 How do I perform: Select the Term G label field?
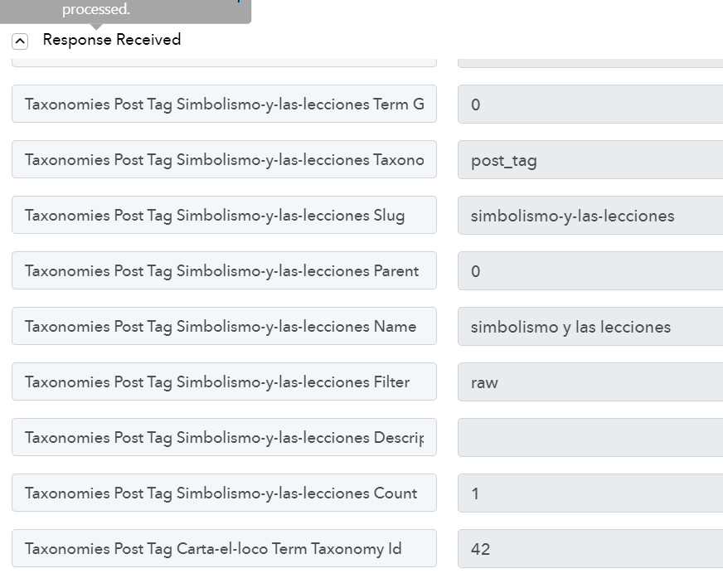pos(224,104)
